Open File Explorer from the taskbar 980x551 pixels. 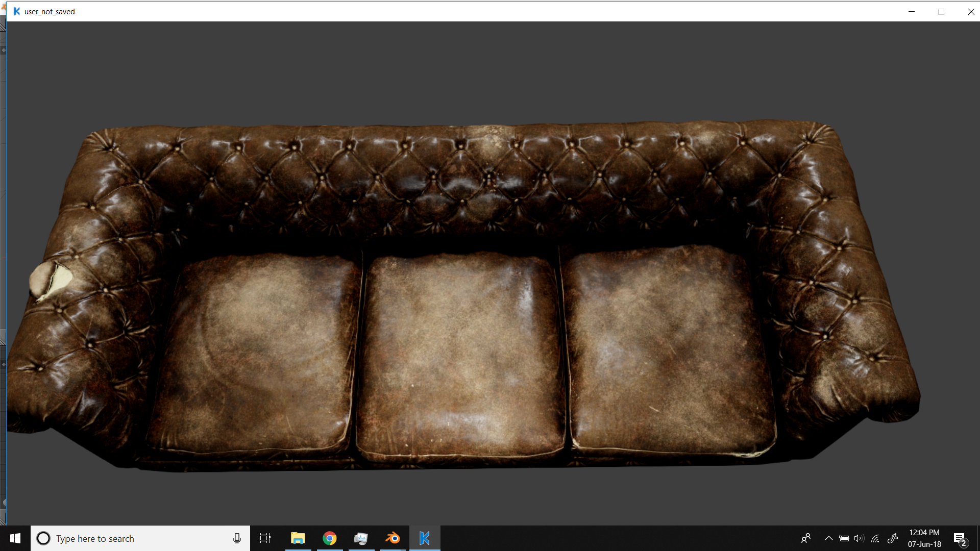[298, 538]
